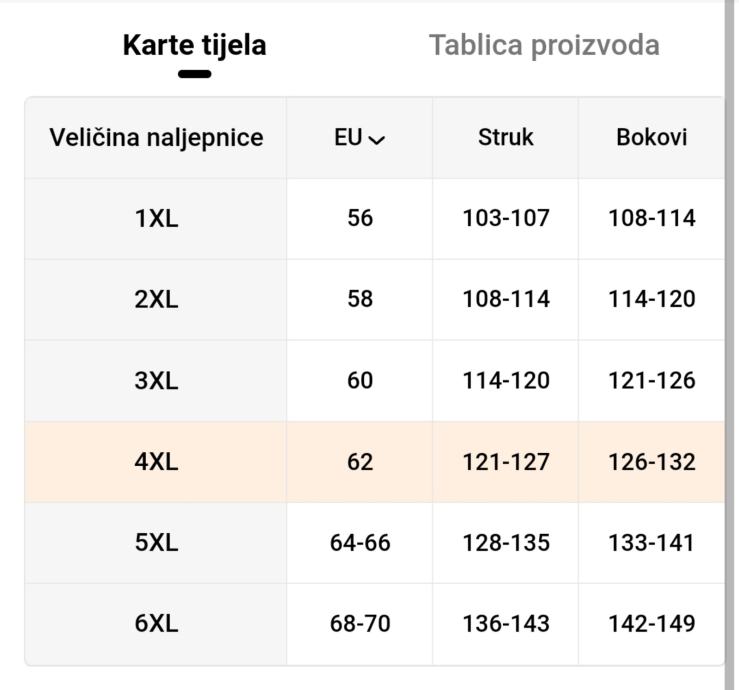Click the Veličina naljepnice column header
Screen dimensions: 739x690
pos(156,138)
